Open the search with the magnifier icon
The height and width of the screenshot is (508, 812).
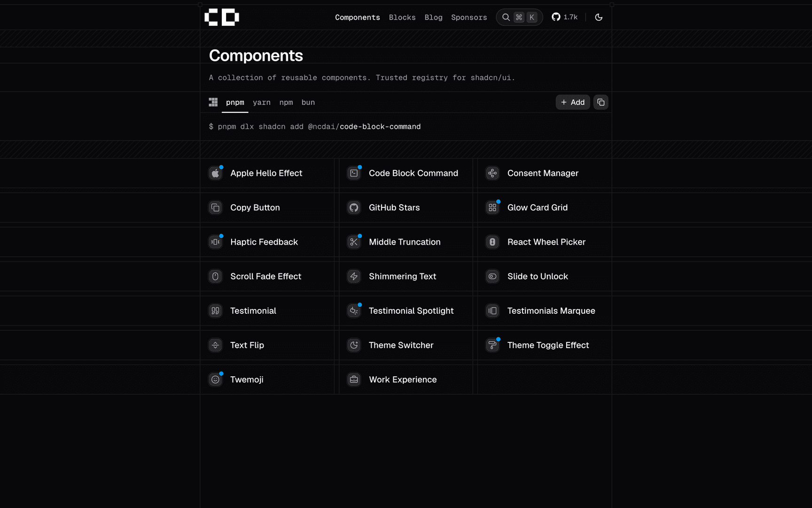[x=506, y=17]
